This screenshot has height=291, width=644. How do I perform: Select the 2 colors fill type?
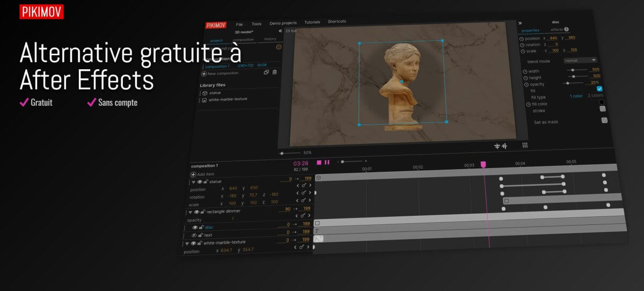pyautogui.click(x=596, y=96)
